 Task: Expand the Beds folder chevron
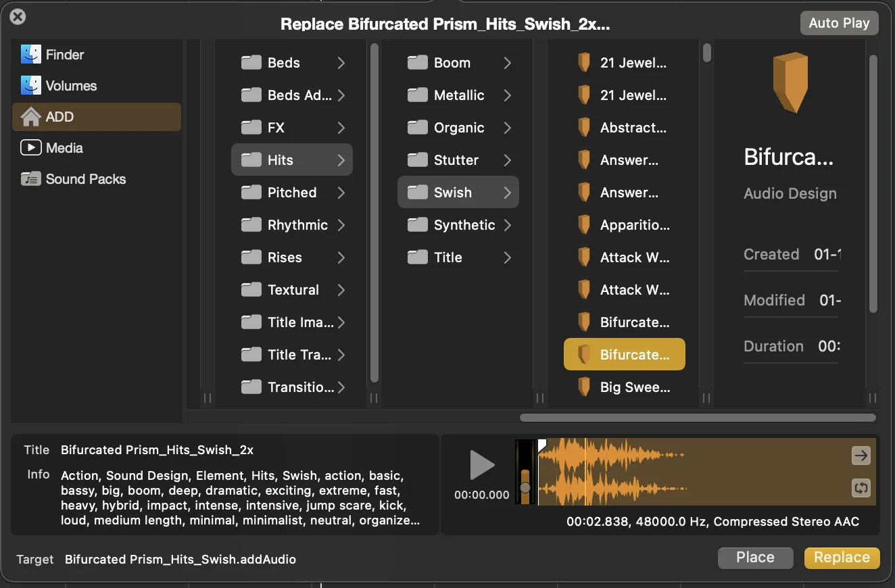click(341, 63)
